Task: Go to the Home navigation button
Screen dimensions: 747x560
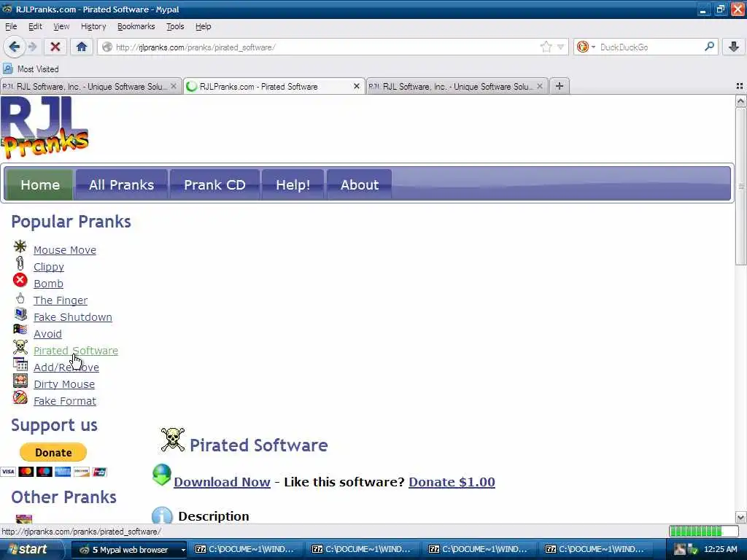Action: (40, 184)
